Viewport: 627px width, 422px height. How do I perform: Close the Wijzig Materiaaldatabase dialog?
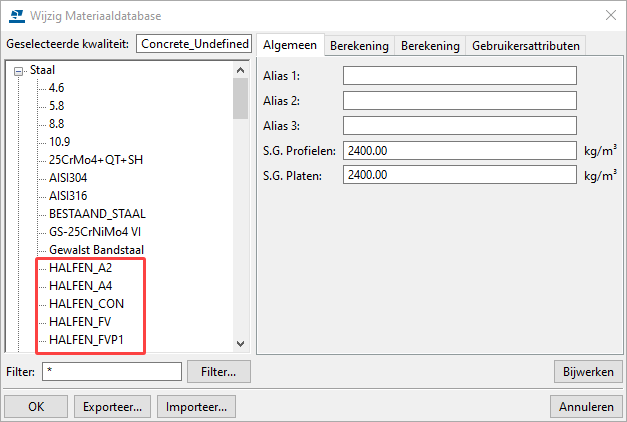[x=611, y=15]
